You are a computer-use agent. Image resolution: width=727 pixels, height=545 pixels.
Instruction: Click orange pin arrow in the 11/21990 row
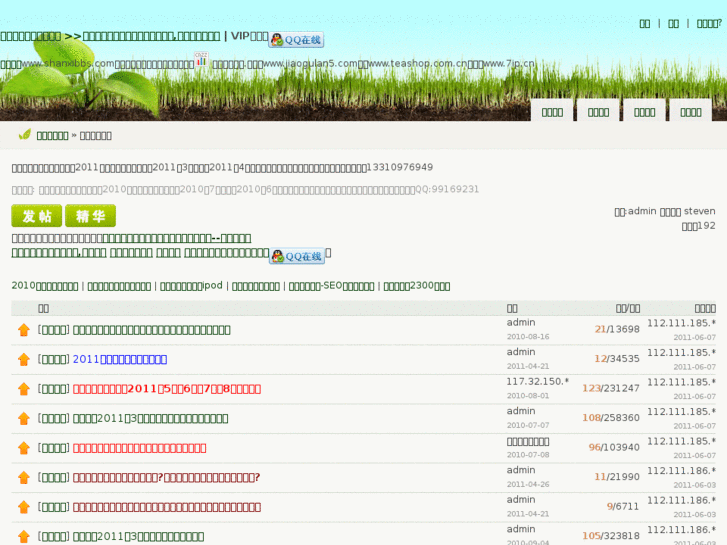[x=24, y=477]
